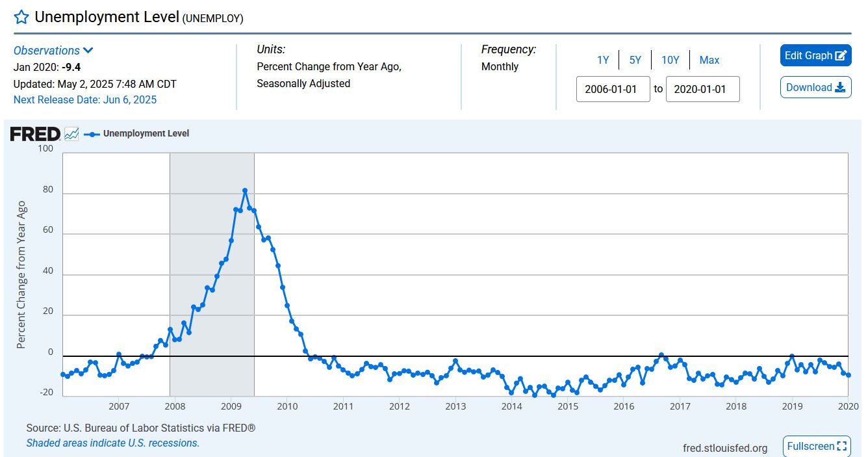Image resolution: width=868 pixels, height=457 pixels.
Task: Expand the Observations dropdown chevron
Action: (x=88, y=51)
